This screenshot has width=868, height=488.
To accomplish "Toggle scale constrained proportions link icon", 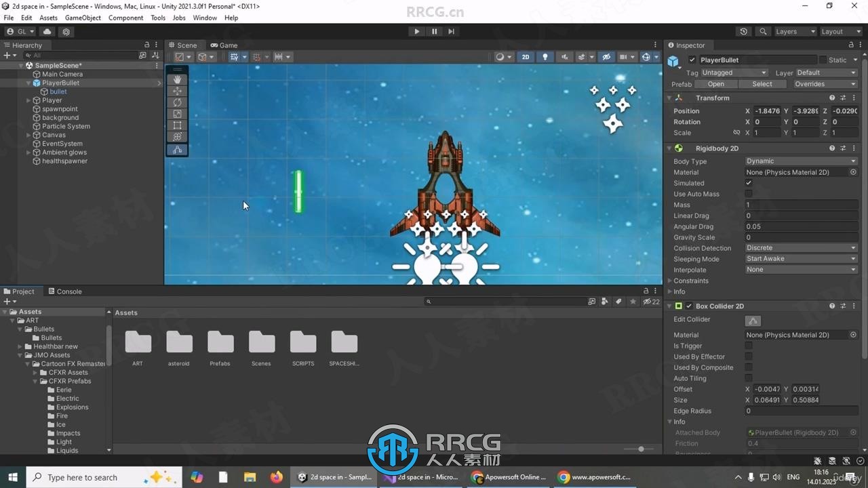I will pos(736,133).
